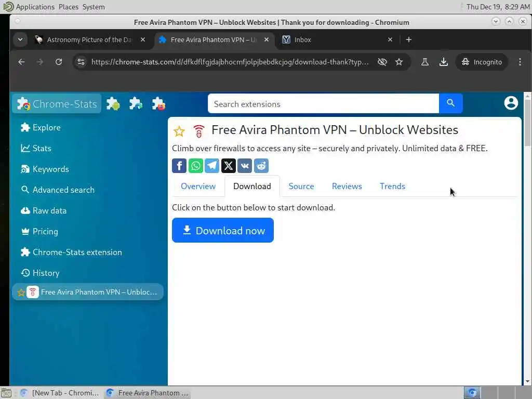Share on X (Twitter)

click(x=229, y=166)
